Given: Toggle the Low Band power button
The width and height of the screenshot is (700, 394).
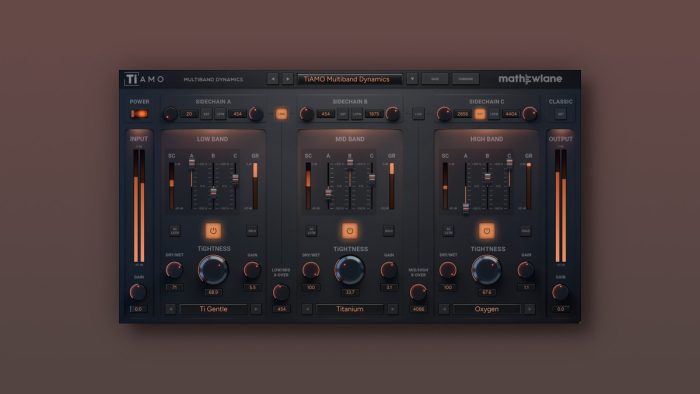Looking at the screenshot, I should 213,231.
